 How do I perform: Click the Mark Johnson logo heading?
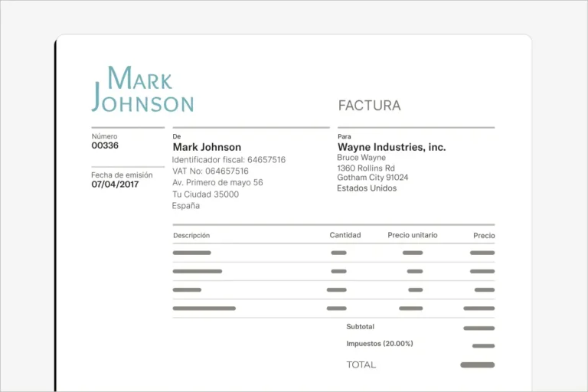point(142,90)
